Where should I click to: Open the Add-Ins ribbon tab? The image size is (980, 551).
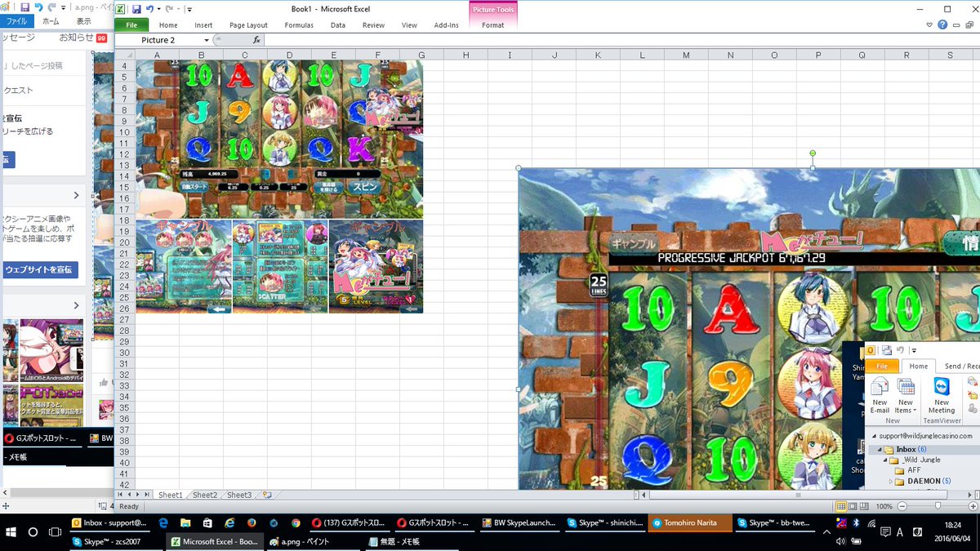pyautogui.click(x=446, y=25)
